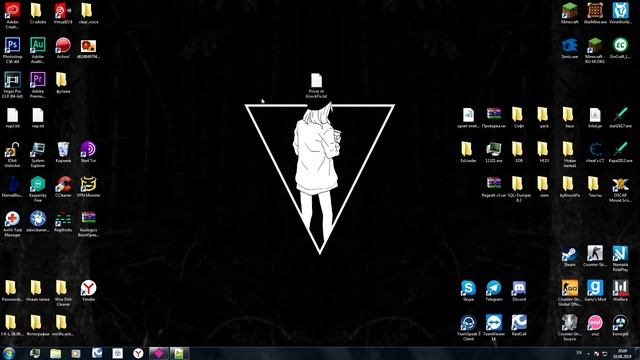The height and width of the screenshot is (360, 640).
Task: Select the Фотографии folder
Action: [x=38, y=325]
